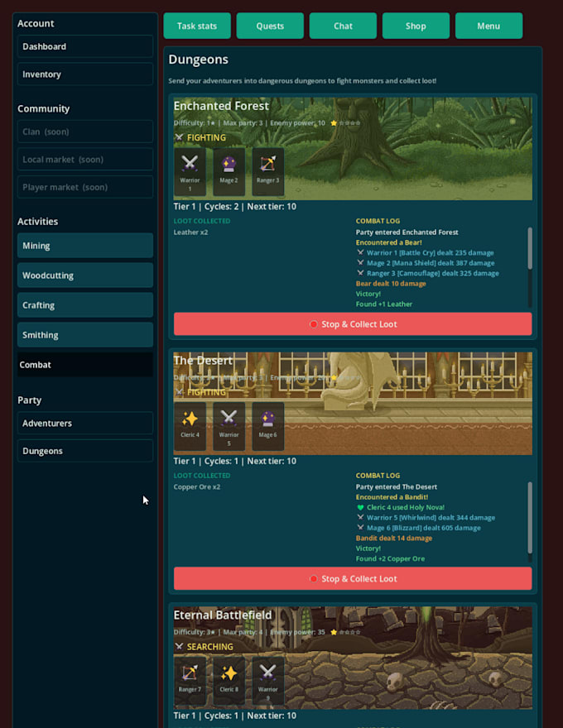Click 'Party entered The Desert' log line
The height and width of the screenshot is (728, 563).
(x=397, y=486)
